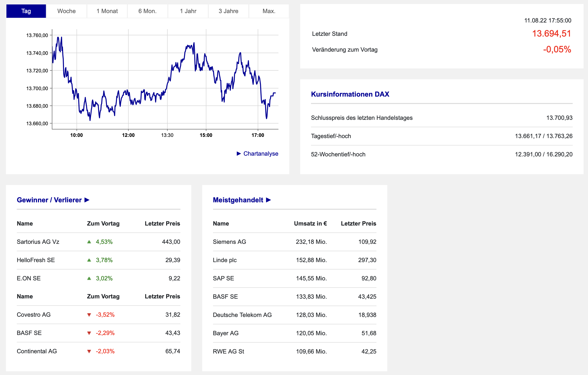The width and height of the screenshot is (588, 375).
Task: Click the Tagestief/-hoch value 13.661,17 / 13.763,26
Action: [544, 136]
